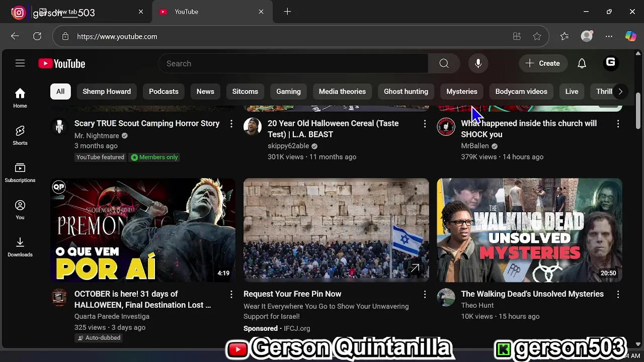Open browser favorites list icon
Image resolution: width=644 pixels, height=362 pixels.
pos(565,36)
